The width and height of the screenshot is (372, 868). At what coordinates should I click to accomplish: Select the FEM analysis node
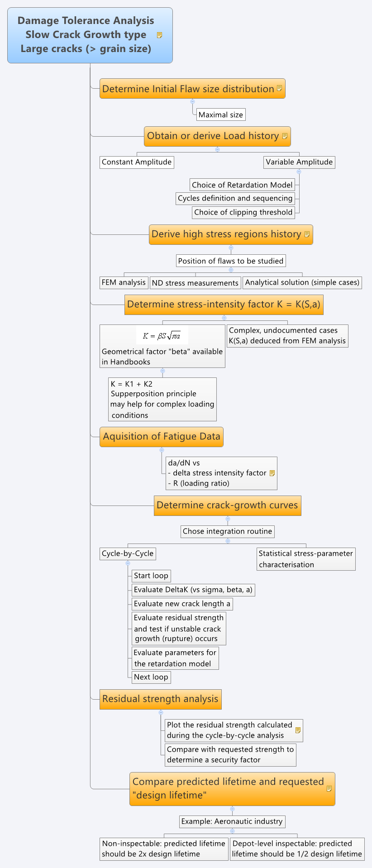(124, 282)
